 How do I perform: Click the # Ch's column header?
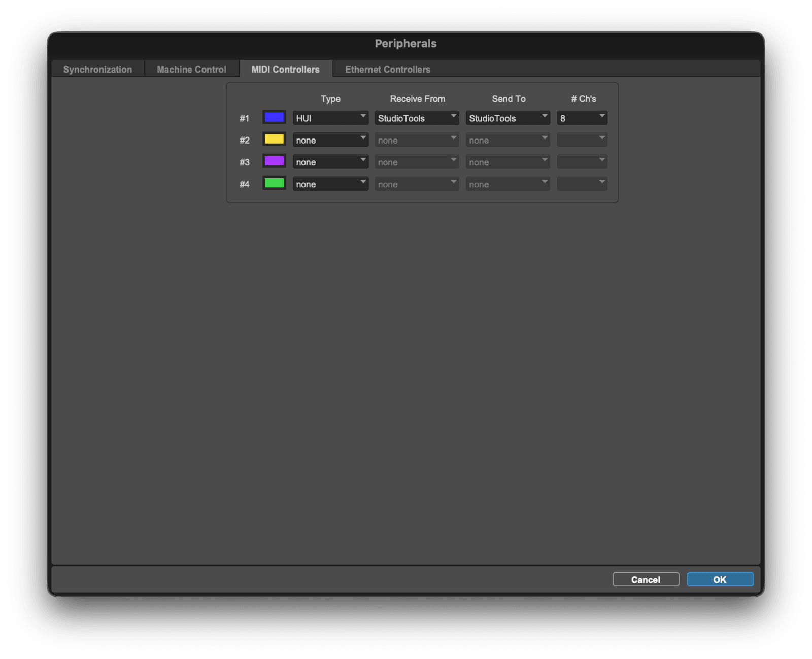pos(584,99)
